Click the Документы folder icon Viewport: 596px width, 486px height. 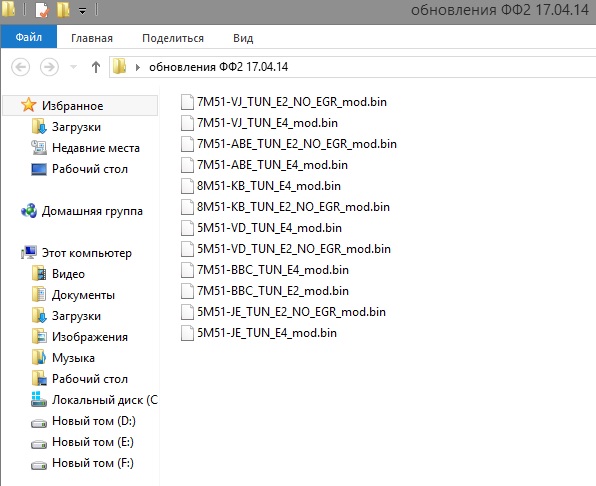(39, 294)
